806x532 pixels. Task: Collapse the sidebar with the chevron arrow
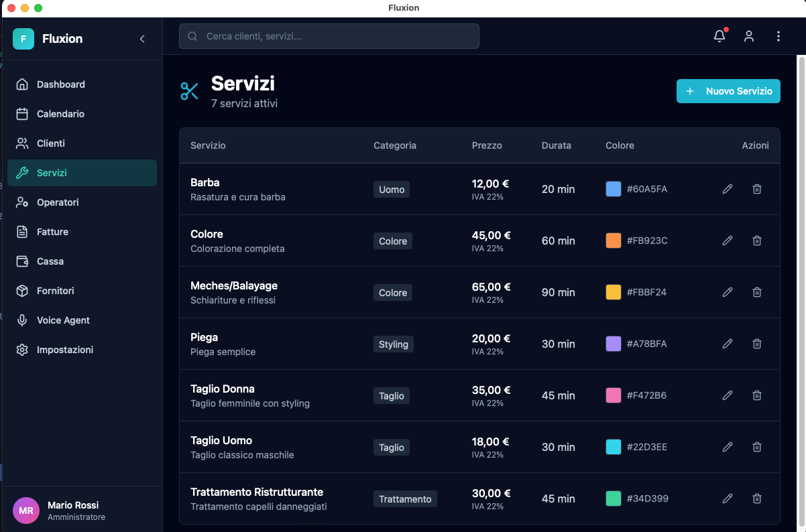click(141, 39)
